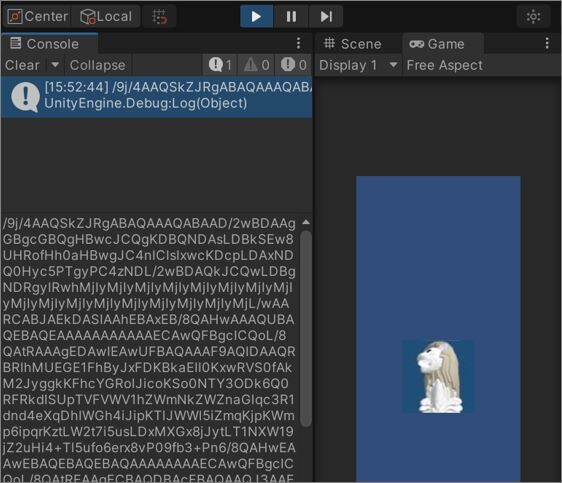The width and height of the screenshot is (562, 483).
Task: Toggle the Collapse console option
Action: (x=97, y=65)
